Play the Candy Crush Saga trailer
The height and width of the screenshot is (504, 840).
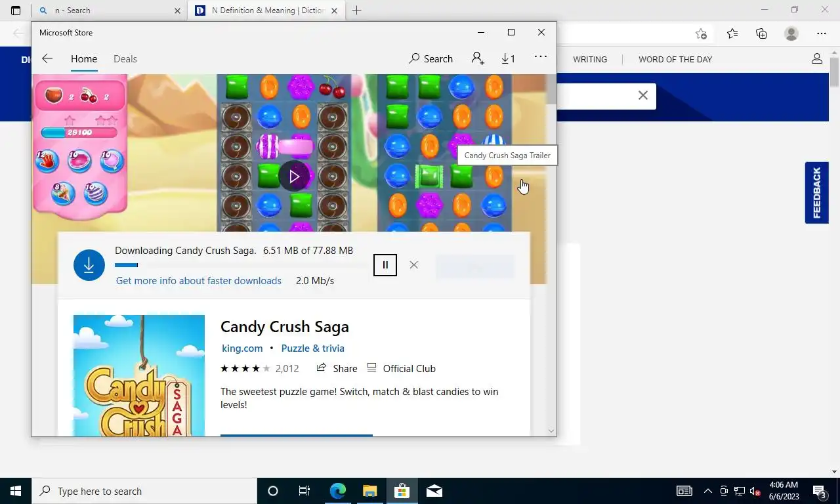point(294,176)
